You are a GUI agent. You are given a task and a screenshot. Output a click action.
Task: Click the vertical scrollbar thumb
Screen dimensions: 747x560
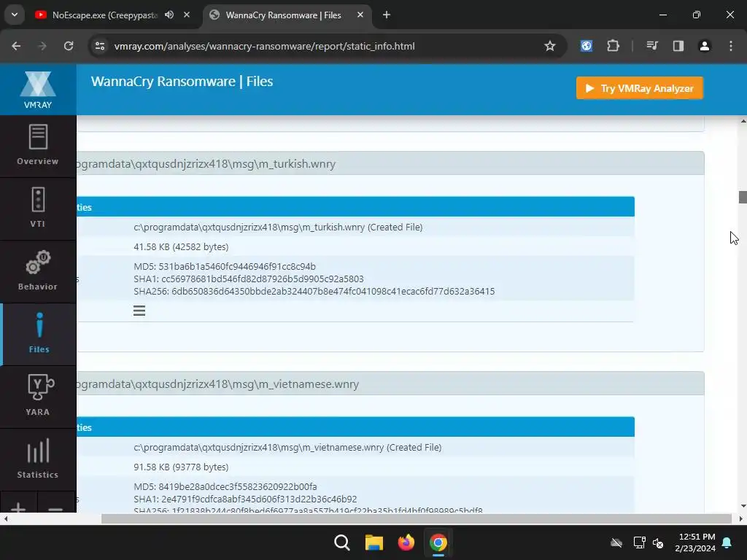(743, 197)
